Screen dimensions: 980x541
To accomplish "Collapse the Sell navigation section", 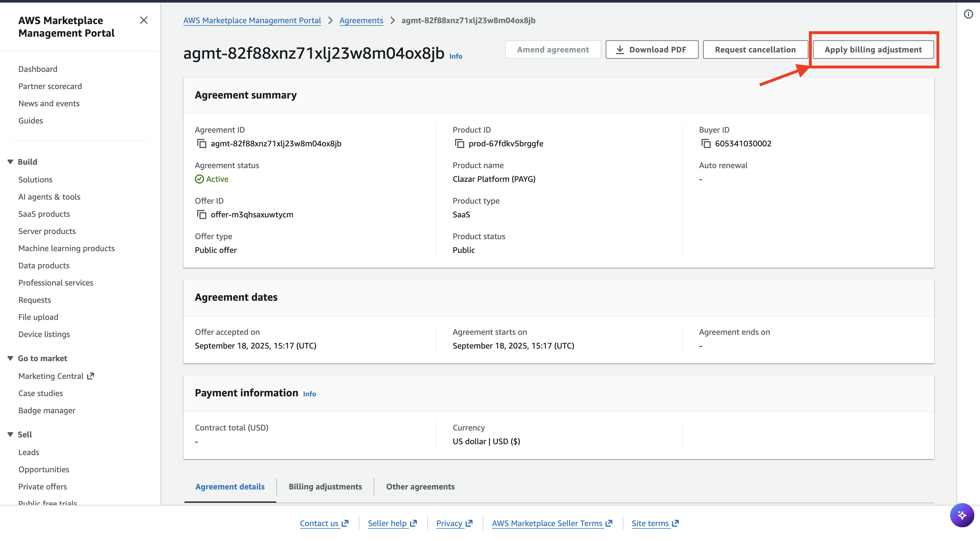I will pyautogui.click(x=10, y=434).
